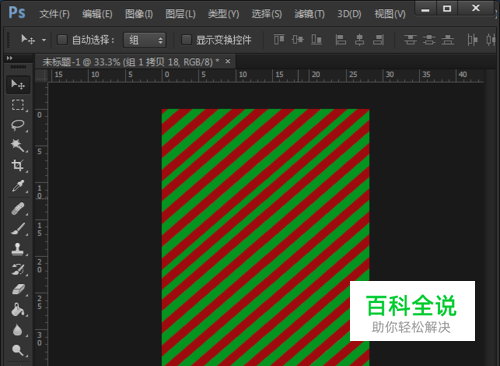Open the 滤镜(T) menu
Viewport: 500px width, 366px height.
309,14
